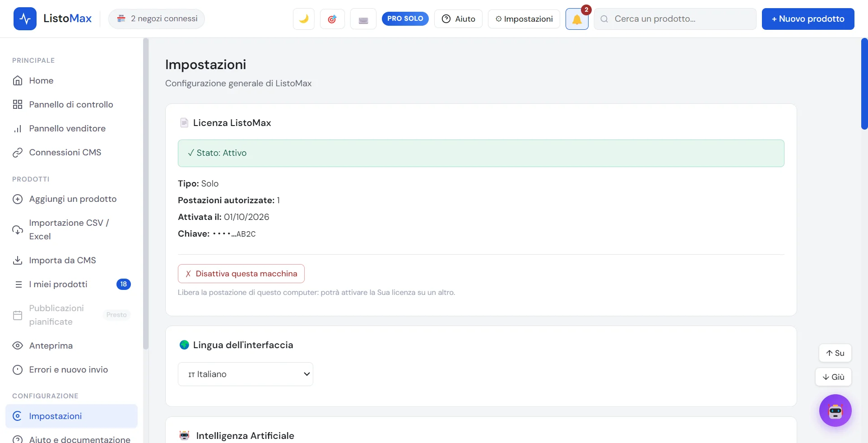The height and width of the screenshot is (443, 868).
Task: Click the Presto tag on Pubblicazioni pianificate
Action: coord(116,315)
